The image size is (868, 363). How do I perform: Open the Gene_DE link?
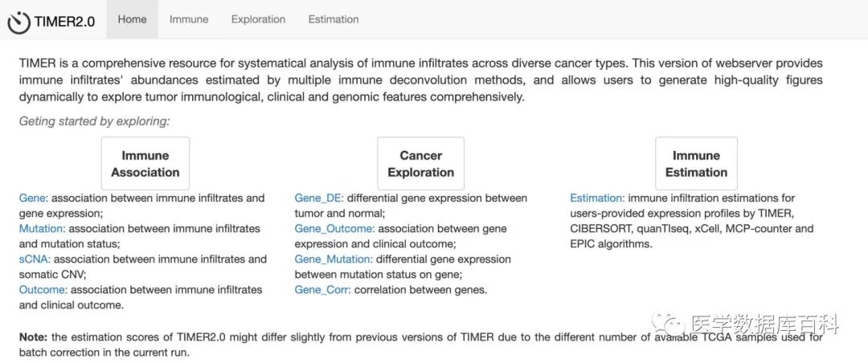point(319,198)
